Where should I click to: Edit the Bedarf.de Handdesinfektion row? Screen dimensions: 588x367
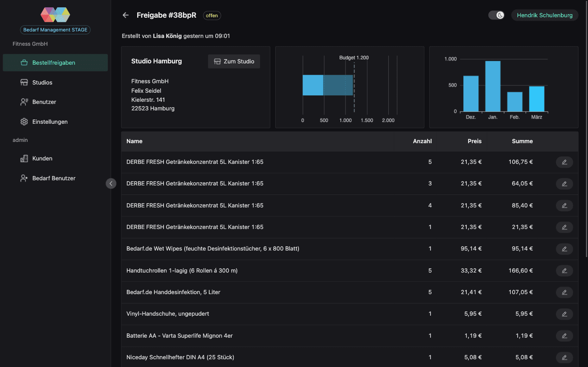564,292
